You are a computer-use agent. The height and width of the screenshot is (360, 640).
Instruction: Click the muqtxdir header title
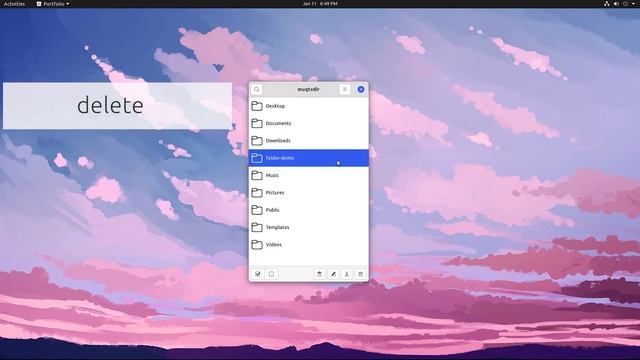point(309,89)
